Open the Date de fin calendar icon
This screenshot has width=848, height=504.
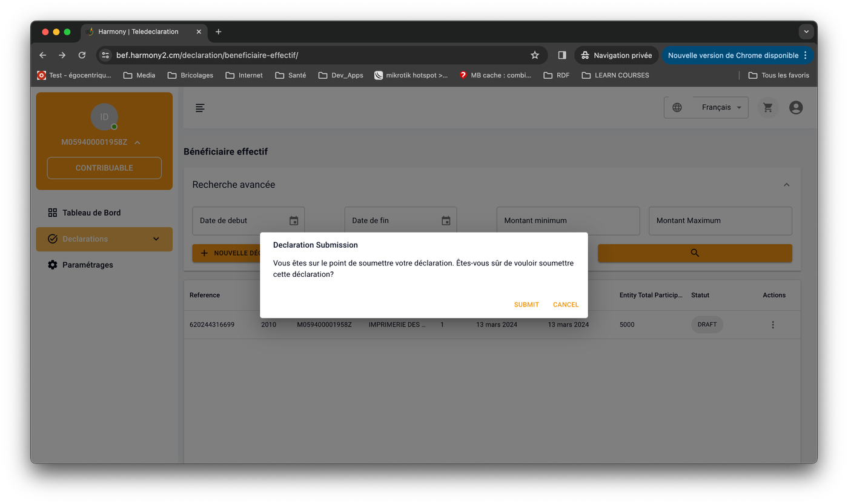click(x=446, y=221)
